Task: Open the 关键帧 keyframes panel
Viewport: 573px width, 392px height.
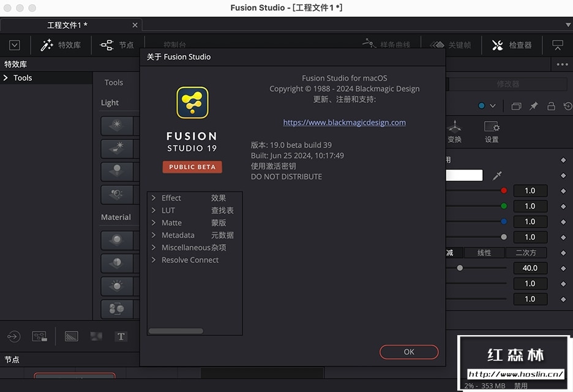Action: click(x=452, y=45)
